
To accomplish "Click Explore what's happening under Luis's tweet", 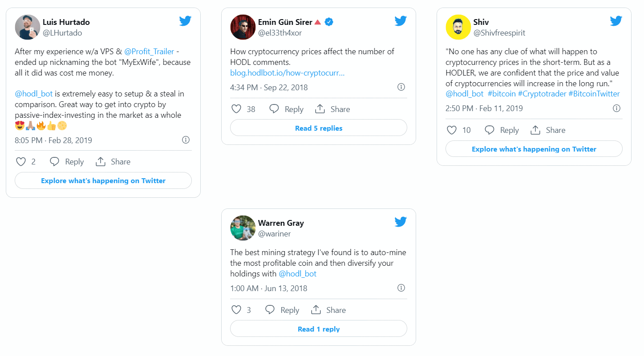I will tap(103, 180).
